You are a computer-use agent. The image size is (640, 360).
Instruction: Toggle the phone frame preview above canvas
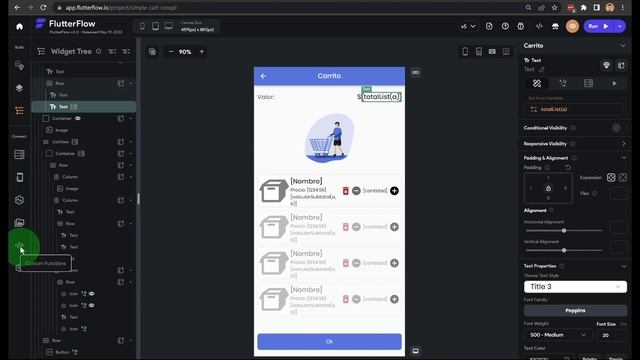(465, 51)
